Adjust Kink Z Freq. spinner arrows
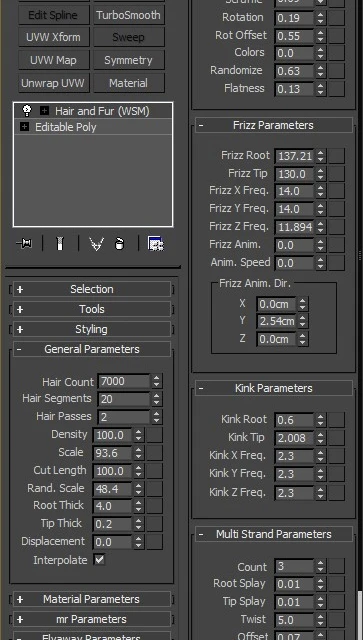 click(x=321, y=493)
